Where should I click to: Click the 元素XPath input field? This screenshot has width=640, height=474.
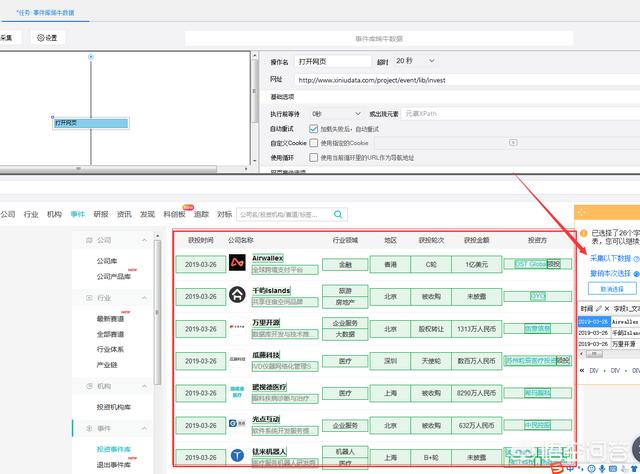pos(521,113)
